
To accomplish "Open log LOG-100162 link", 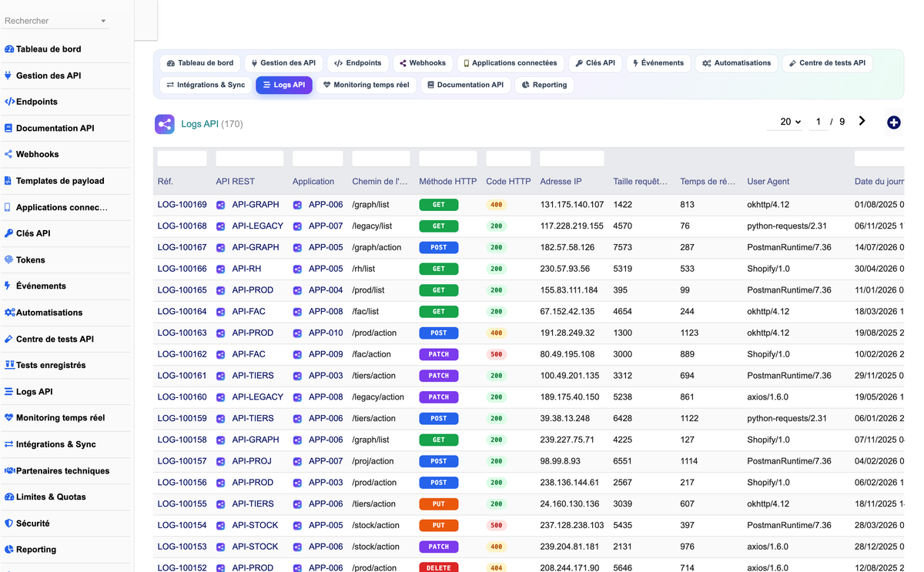I will (x=182, y=354).
